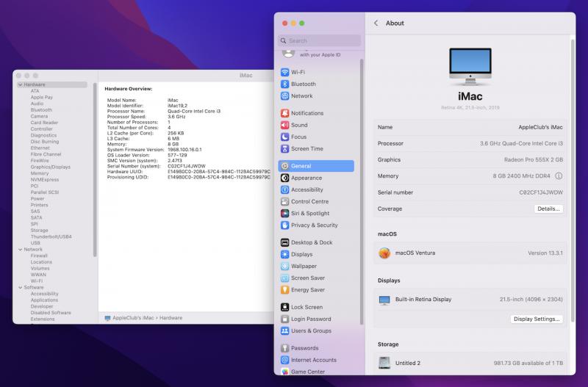Collapse the Hardware tree section

[19, 84]
